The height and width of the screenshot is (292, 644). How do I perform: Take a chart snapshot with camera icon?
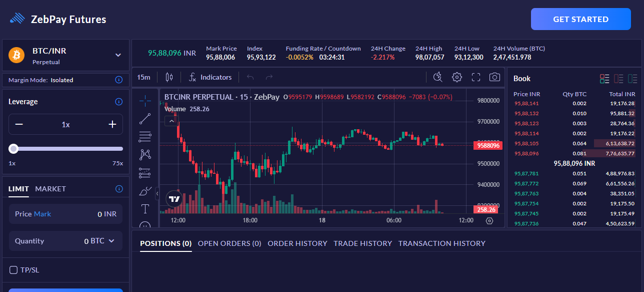click(x=494, y=77)
